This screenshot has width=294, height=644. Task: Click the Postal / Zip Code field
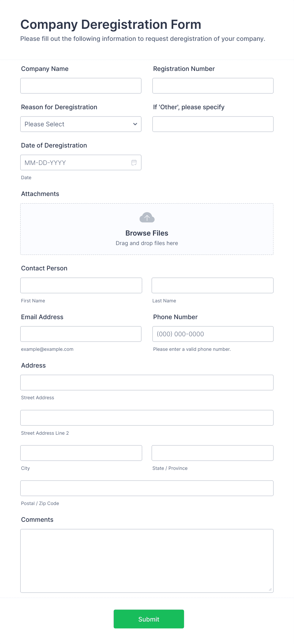click(x=147, y=488)
